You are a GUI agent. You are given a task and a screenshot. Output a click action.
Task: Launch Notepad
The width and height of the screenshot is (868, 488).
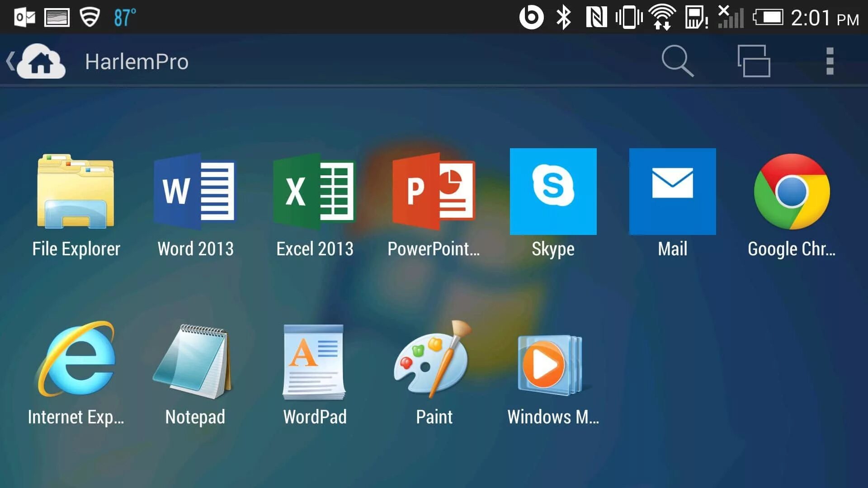coord(195,361)
